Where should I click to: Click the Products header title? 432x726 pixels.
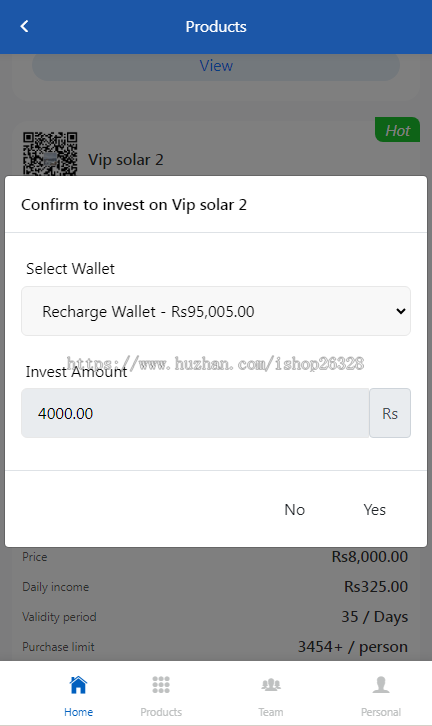(x=216, y=26)
